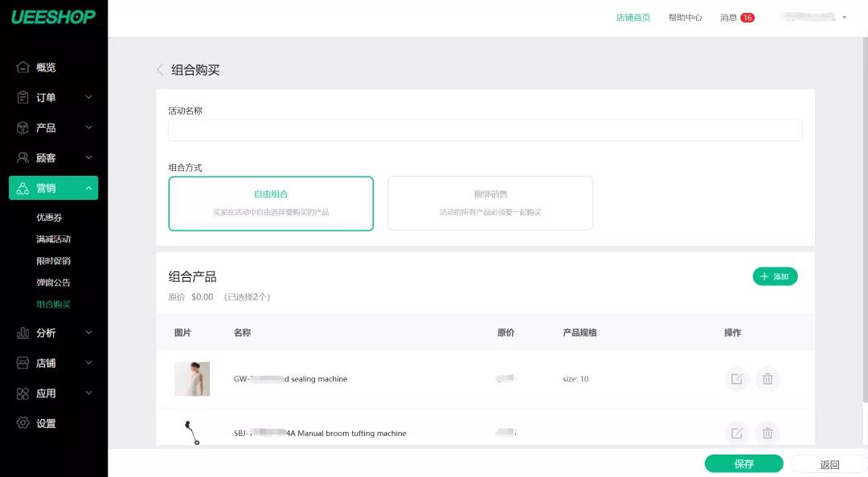868x477 pixels.
Task: Click edit icon for broom tufting machine row
Action: [x=737, y=433]
